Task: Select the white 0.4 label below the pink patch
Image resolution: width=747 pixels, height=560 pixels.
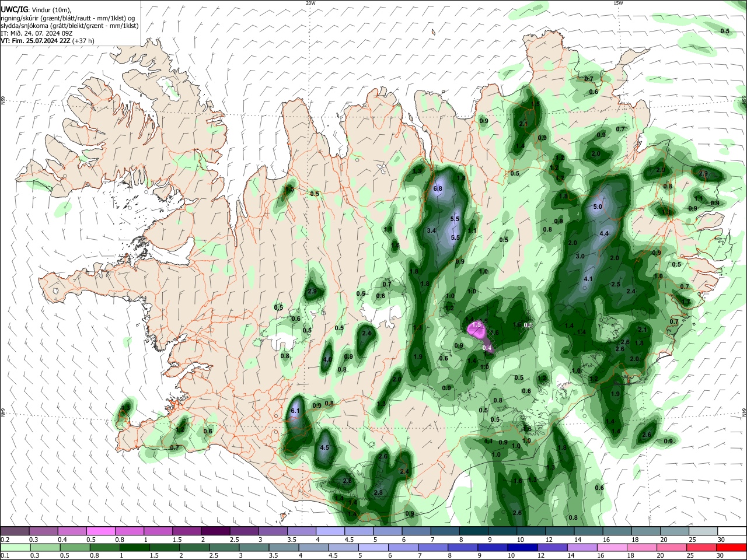Action: [488, 348]
